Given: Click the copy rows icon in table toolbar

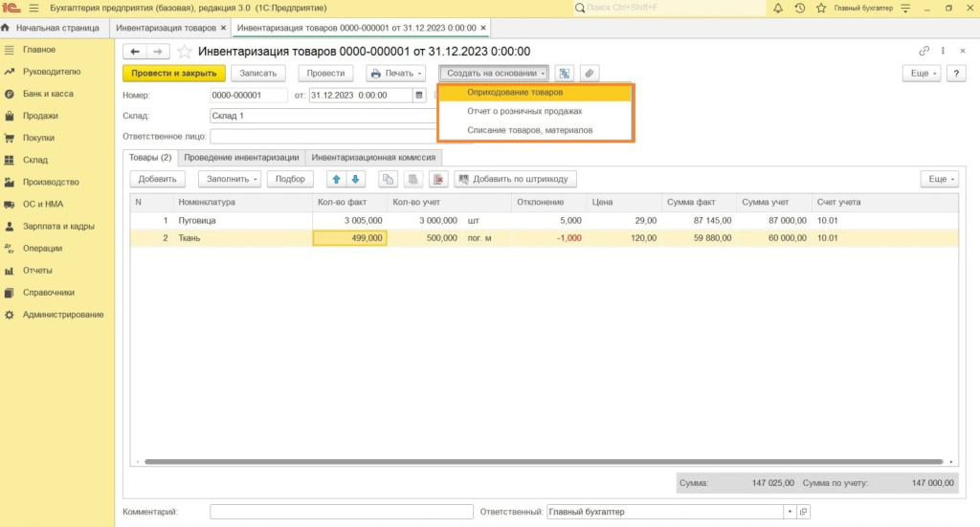Looking at the screenshot, I should 389,179.
